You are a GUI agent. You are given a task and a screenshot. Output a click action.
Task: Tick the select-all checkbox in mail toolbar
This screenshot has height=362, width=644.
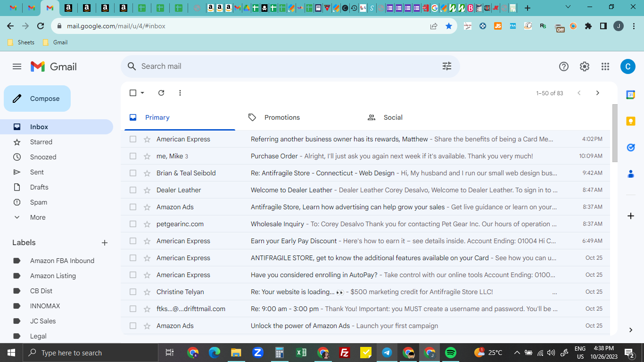[133, 93]
